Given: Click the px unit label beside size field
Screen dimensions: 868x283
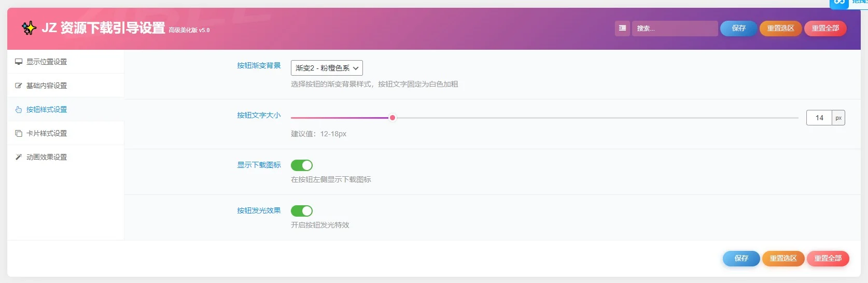Looking at the screenshot, I should click(838, 118).
